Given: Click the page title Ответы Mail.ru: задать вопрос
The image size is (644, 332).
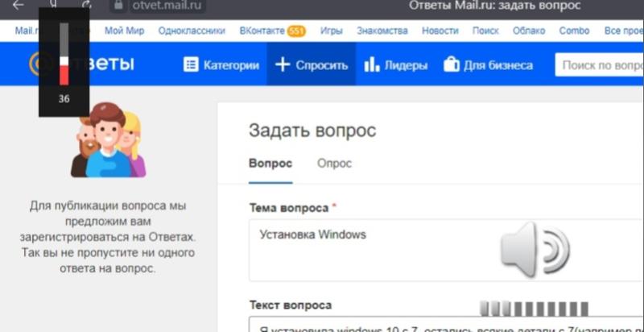Looking at the screenshot, I should [494, 6].
